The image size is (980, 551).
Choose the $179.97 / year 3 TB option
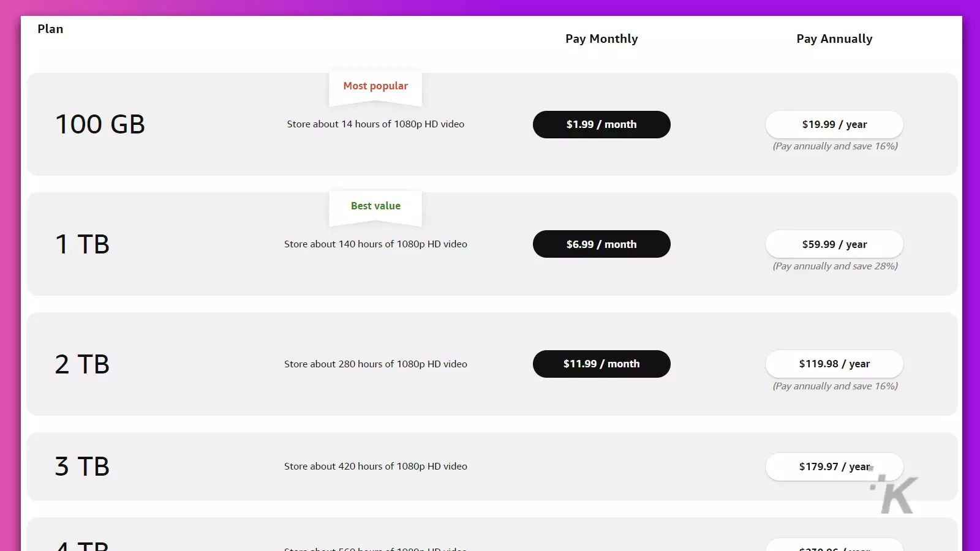click(834, 467)
